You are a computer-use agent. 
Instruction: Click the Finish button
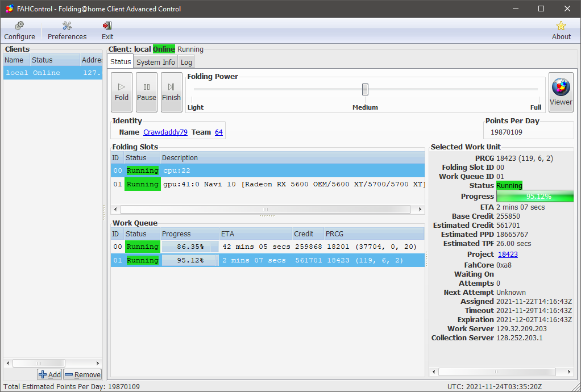pyautogui.click(x=171, y=92)
